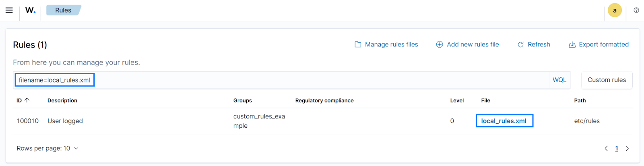Toggle the Custom rules filter
Screen dimensions: 644x166
click(607, 80)
